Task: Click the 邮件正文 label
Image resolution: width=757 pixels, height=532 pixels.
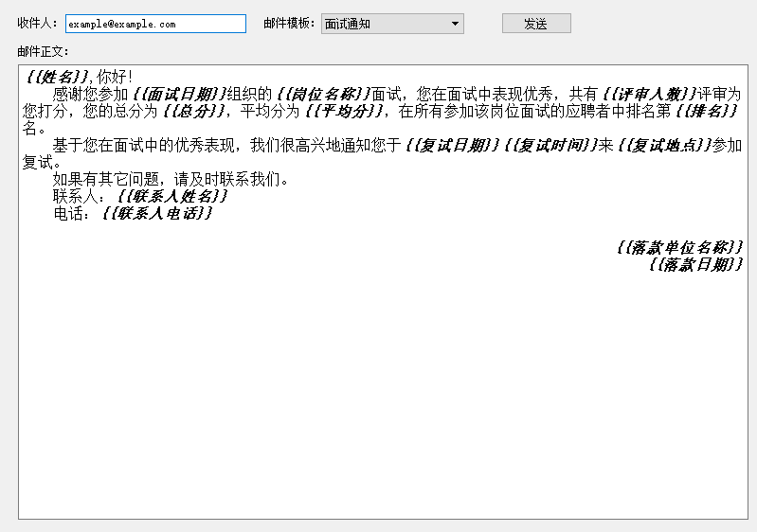Action: coord(43,51)
